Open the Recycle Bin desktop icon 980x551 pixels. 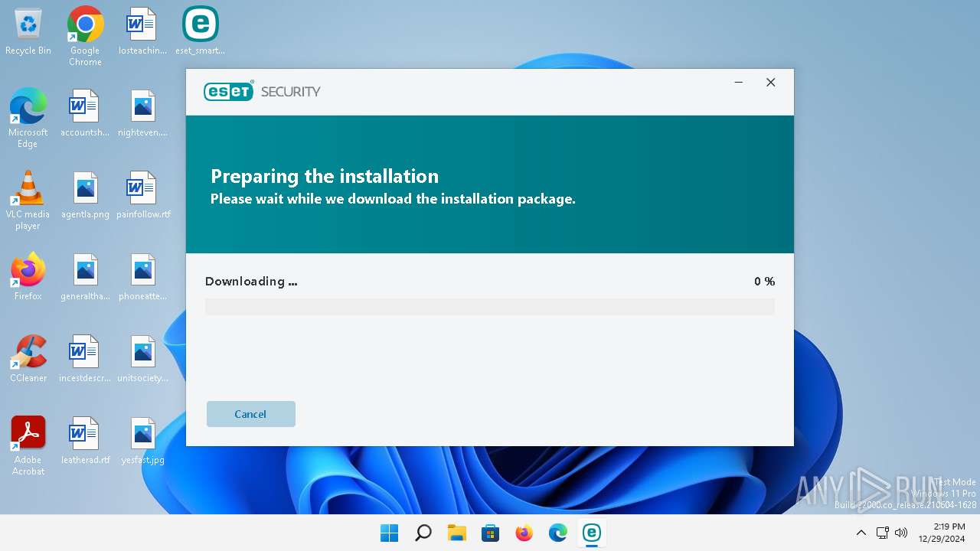pos(28,32)
